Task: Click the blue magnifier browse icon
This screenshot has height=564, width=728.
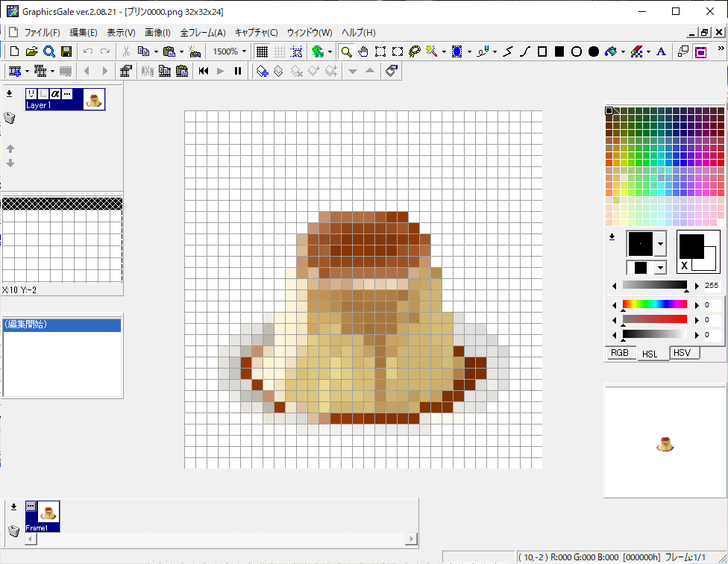Action: pyautogui.click(x=48, y=51)
